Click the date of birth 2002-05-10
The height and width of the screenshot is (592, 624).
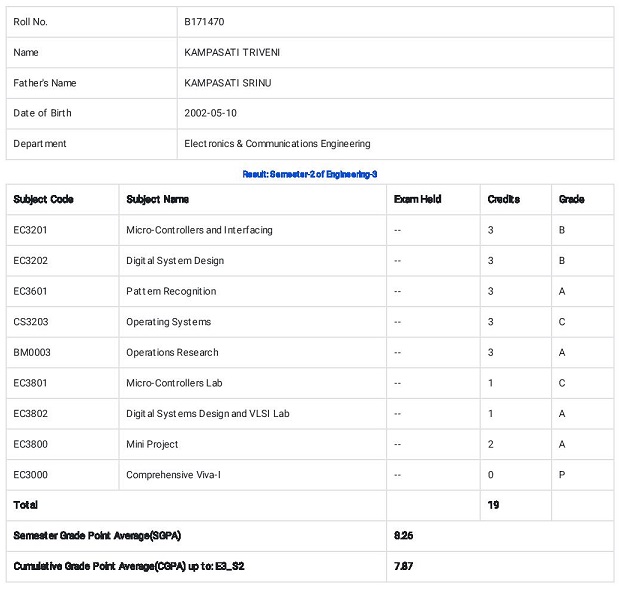click(210, 113)
